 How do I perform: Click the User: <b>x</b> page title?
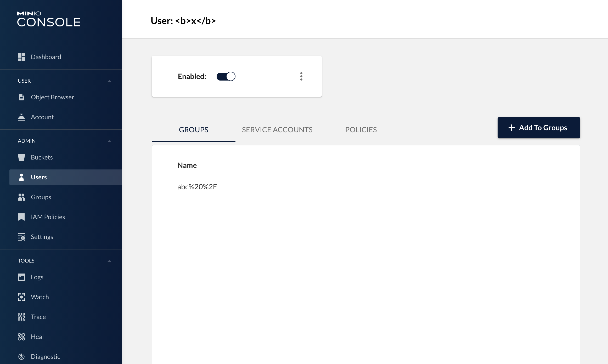coord(183,21)
